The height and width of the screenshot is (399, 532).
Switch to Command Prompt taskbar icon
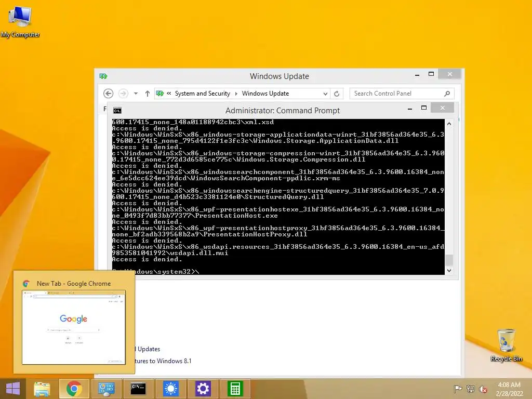pos(138,389)
